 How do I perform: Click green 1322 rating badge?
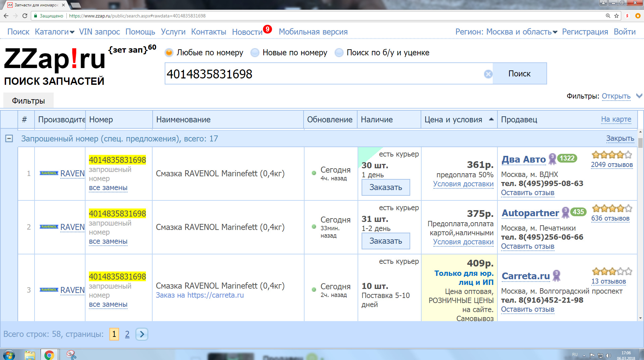(567, 158)
